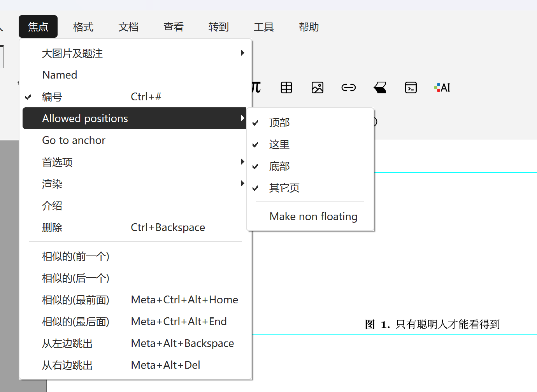Expand the 渲染 submenu
Viewport: 537px width, 392px height.
[x=52, y=184]
